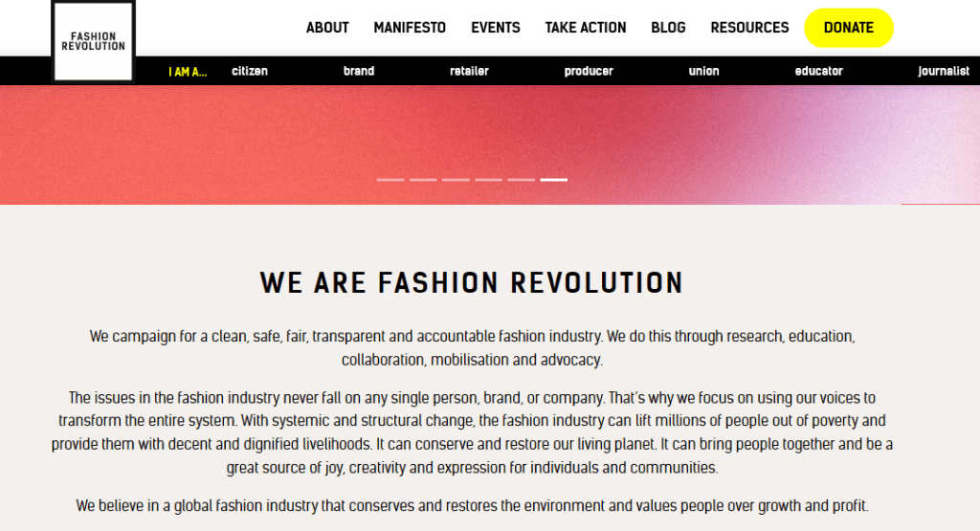Screen dimensions: 980x531
Task: Select the fifth carousel slide indicator
Action: tap(521, 179)
